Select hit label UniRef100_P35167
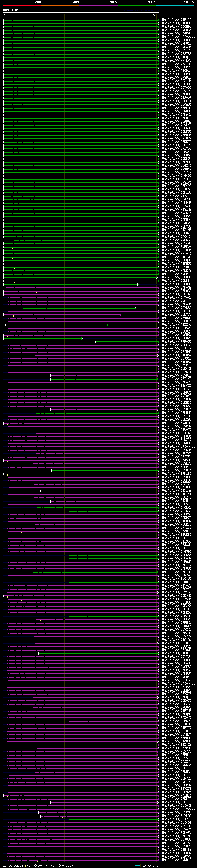 [177, 592]
